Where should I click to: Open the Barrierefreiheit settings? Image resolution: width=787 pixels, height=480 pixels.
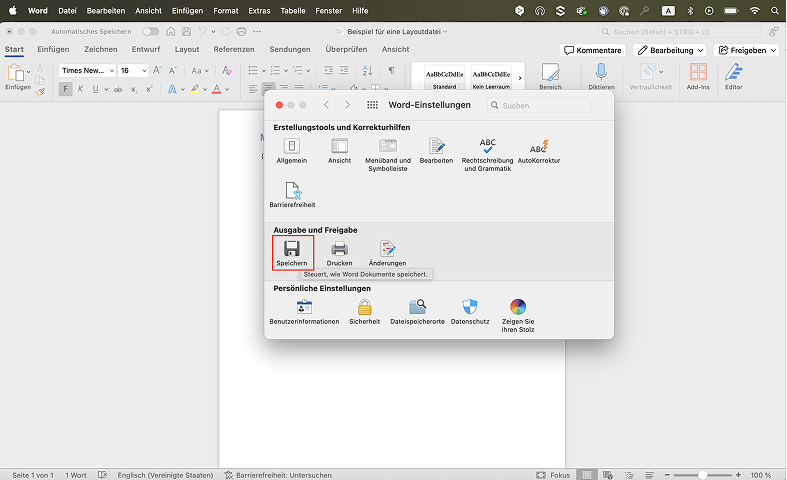(292, 195)
